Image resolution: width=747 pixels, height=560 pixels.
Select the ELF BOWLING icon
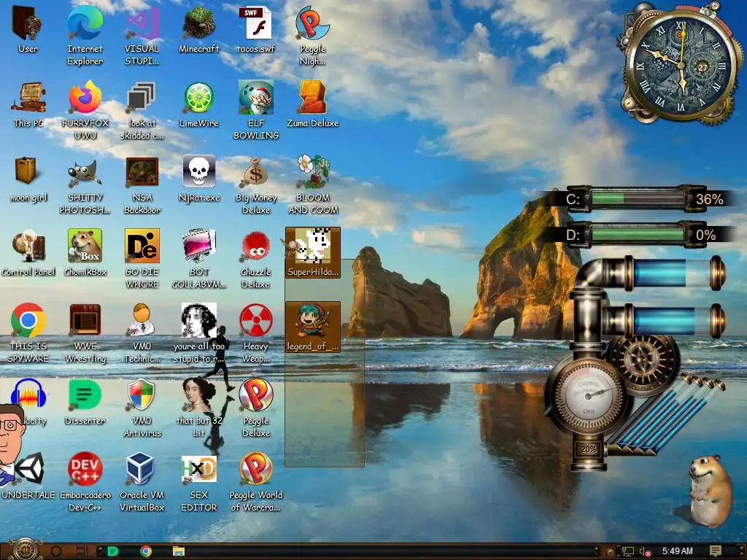[256, 110]
